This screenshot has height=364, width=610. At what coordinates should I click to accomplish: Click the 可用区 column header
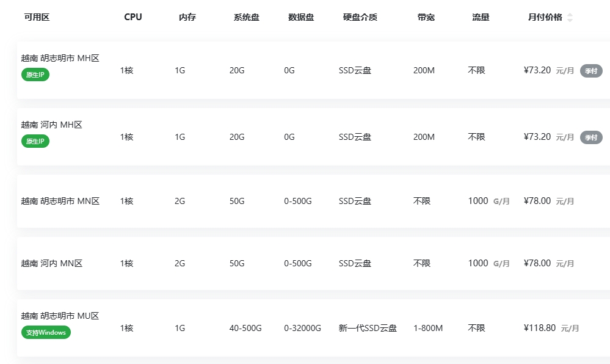[x=37, y=17]
